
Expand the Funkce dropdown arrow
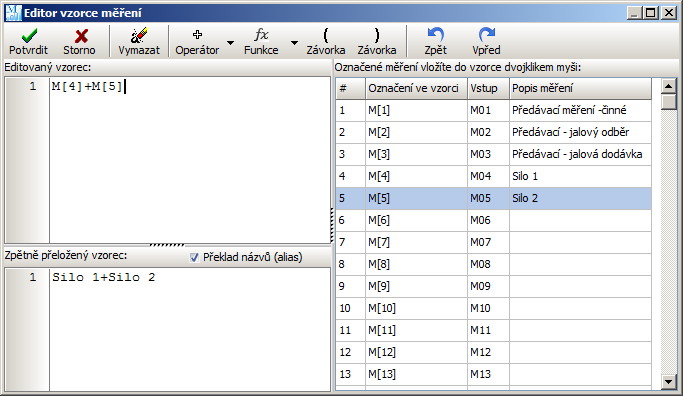(x=294, y=42)
